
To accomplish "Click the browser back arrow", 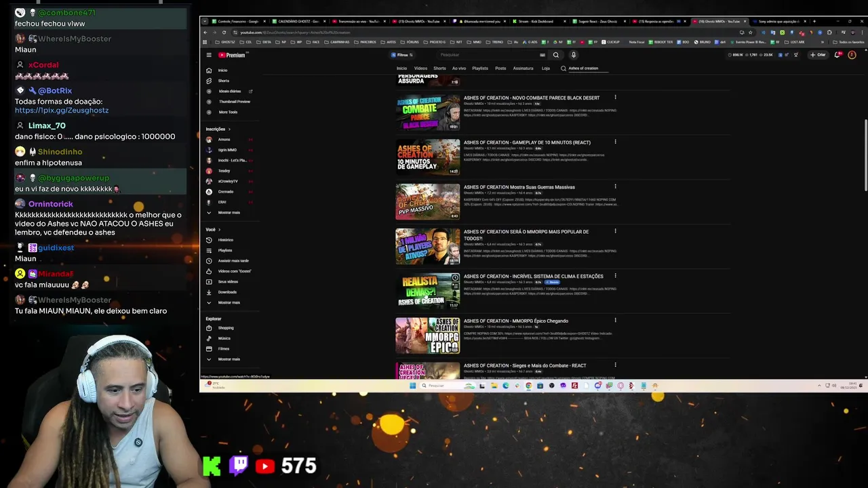I will click(205, 33).
